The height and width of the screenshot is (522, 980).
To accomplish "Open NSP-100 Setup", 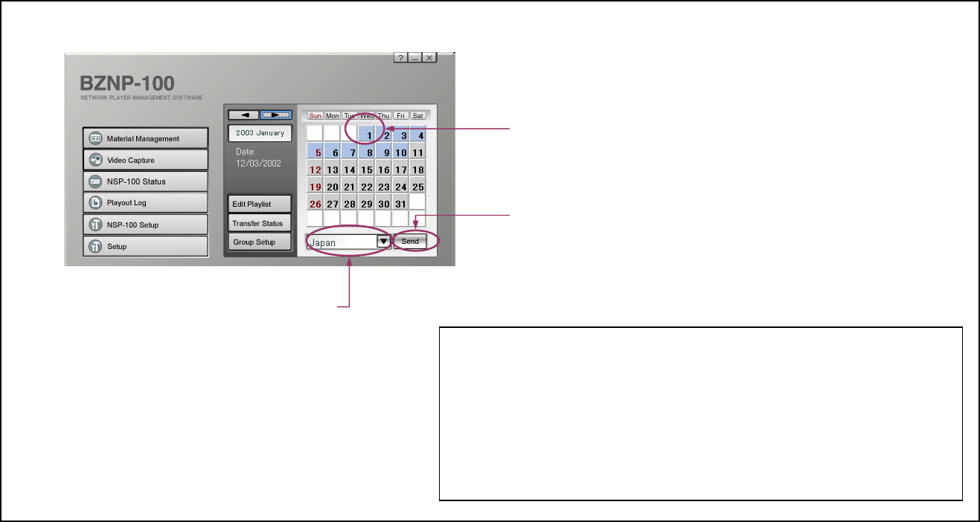I will [145, 225].
